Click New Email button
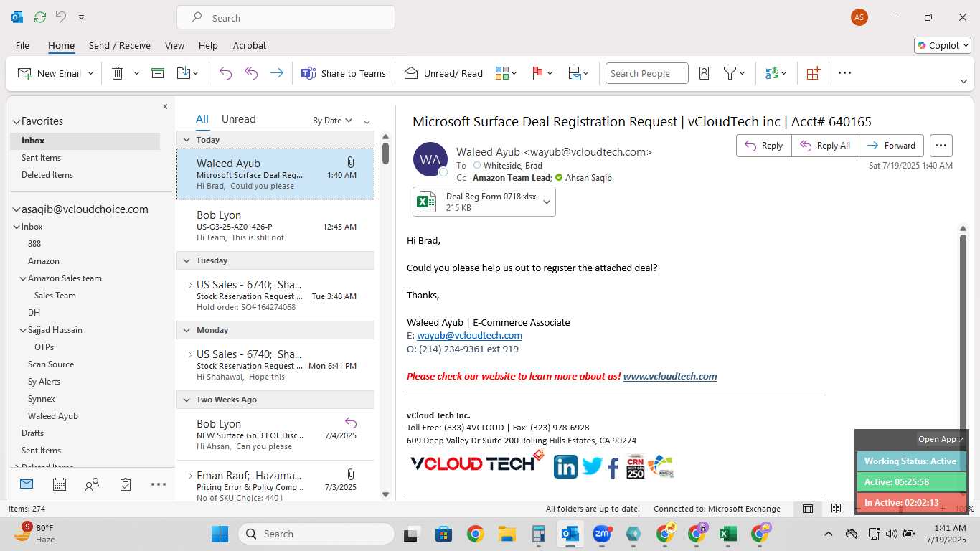 tap(50, 73)
